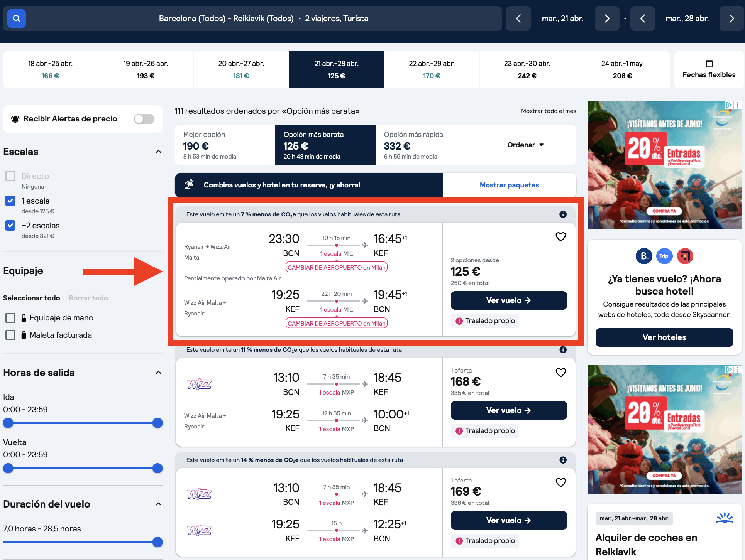Screen dimensions: 745x560
Task: Click the Barcelona – Reikiavik search summary field
Action: (x=264, y=19)
